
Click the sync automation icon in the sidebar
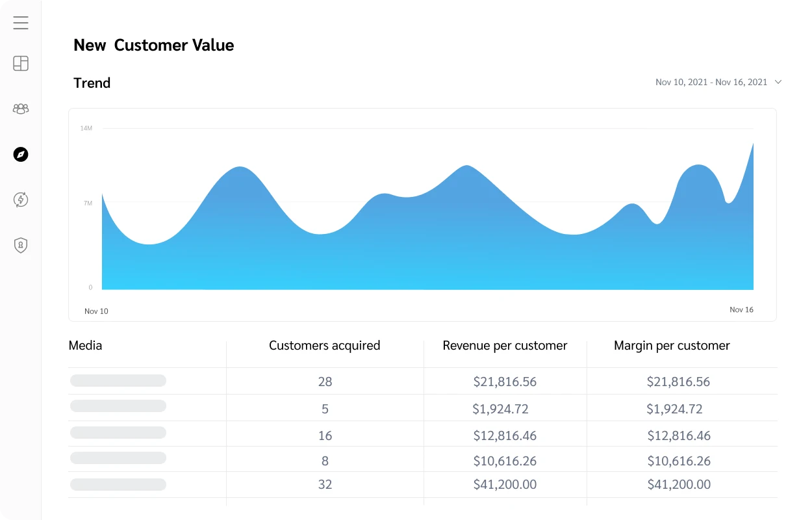pyautogui.click(x=20, y=200)
